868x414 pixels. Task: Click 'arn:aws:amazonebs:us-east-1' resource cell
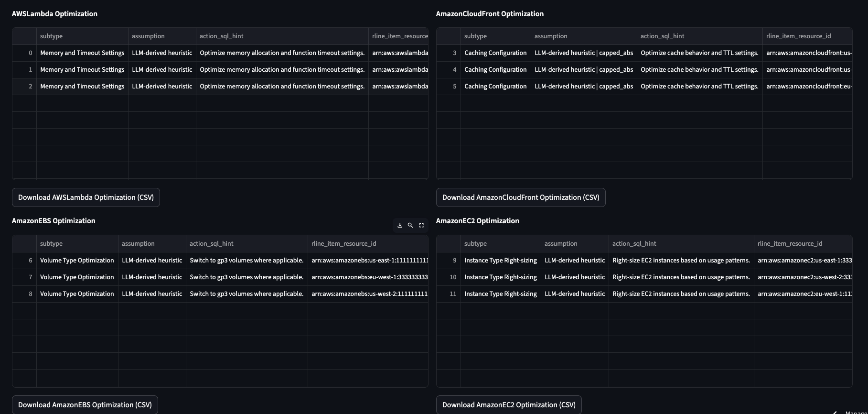(368, 261)
